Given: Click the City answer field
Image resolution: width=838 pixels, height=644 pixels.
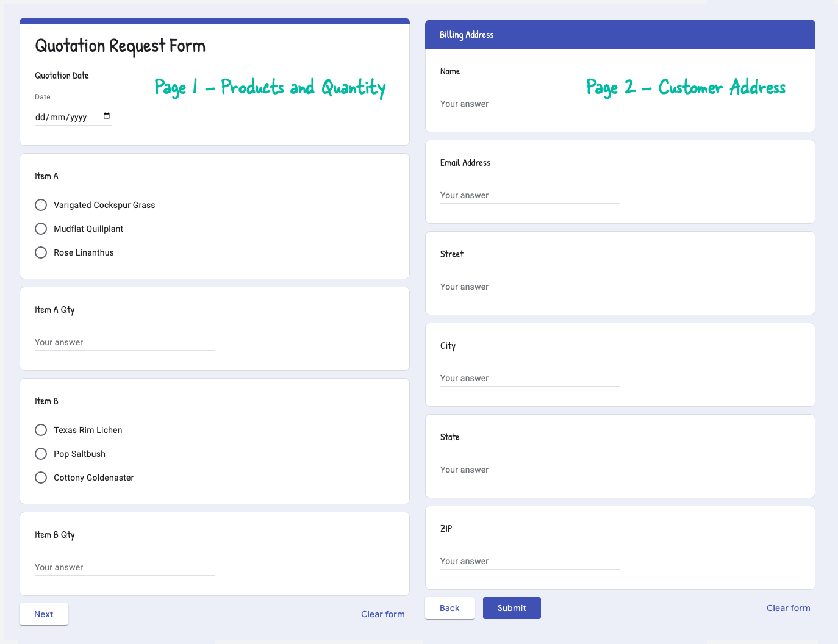Looking at the screenshot, I should click(530, 379).
